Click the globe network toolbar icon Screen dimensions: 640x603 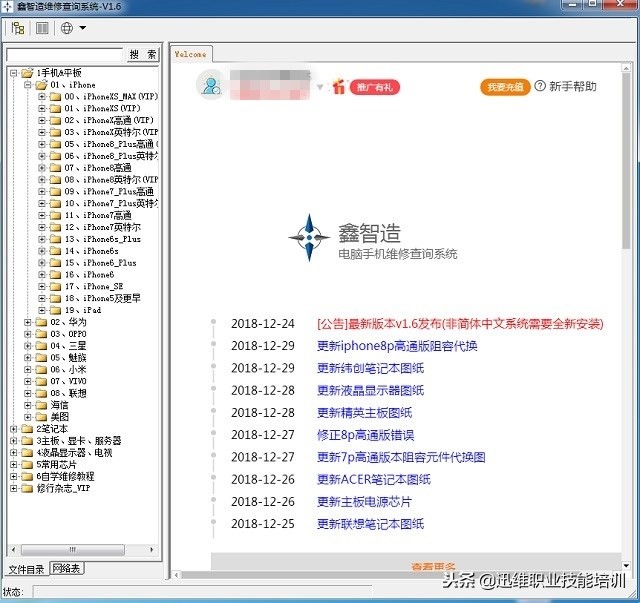point(67,28)
